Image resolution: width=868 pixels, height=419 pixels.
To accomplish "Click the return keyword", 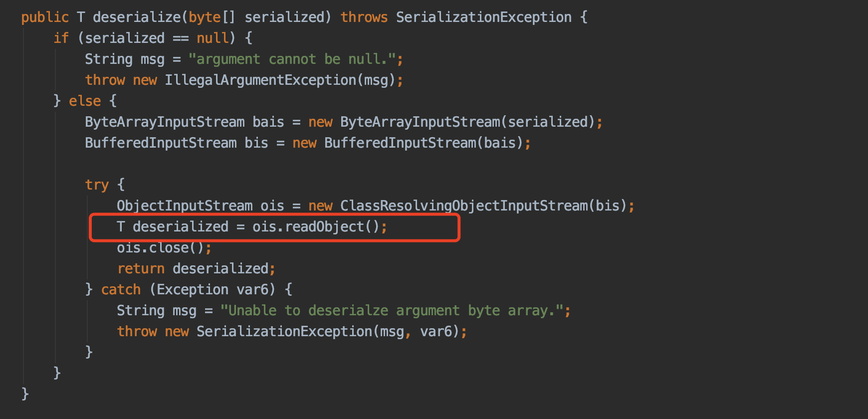I will click(141, 269).
